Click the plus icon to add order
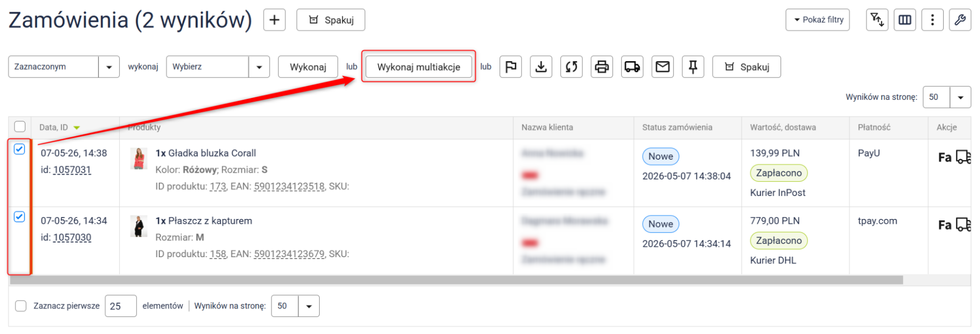 coord(275,20)
